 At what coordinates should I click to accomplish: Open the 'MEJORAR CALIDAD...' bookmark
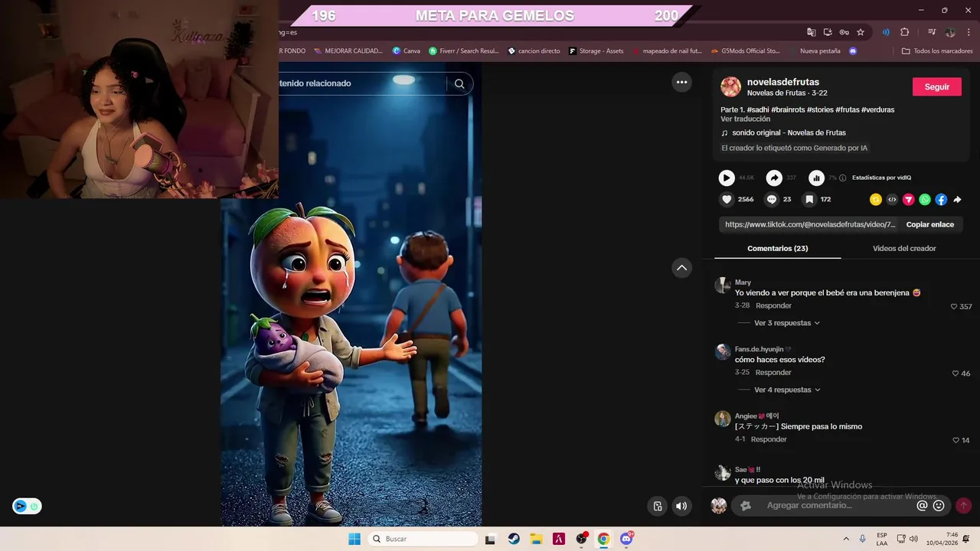pos(348,51)
